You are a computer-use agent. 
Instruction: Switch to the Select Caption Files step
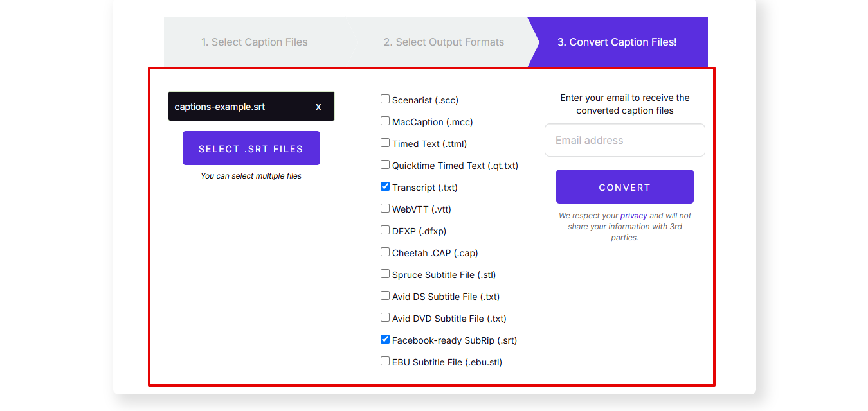point(255,42)
